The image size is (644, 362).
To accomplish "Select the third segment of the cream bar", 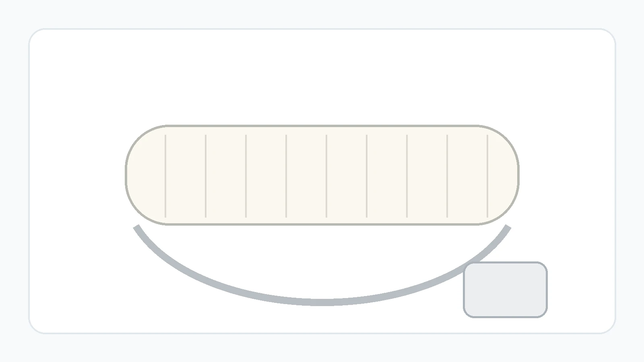I will (x=226, y=175).
